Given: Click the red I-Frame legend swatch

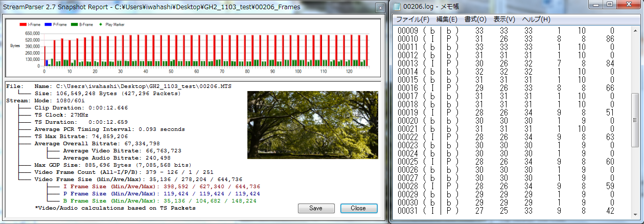Looking at the screenshot, I should click(22, 24).
